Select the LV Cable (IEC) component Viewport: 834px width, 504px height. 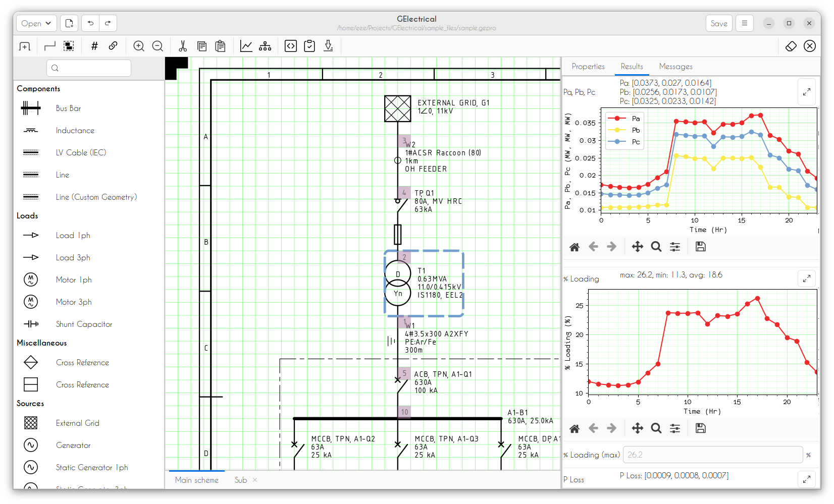click(89, 152)
